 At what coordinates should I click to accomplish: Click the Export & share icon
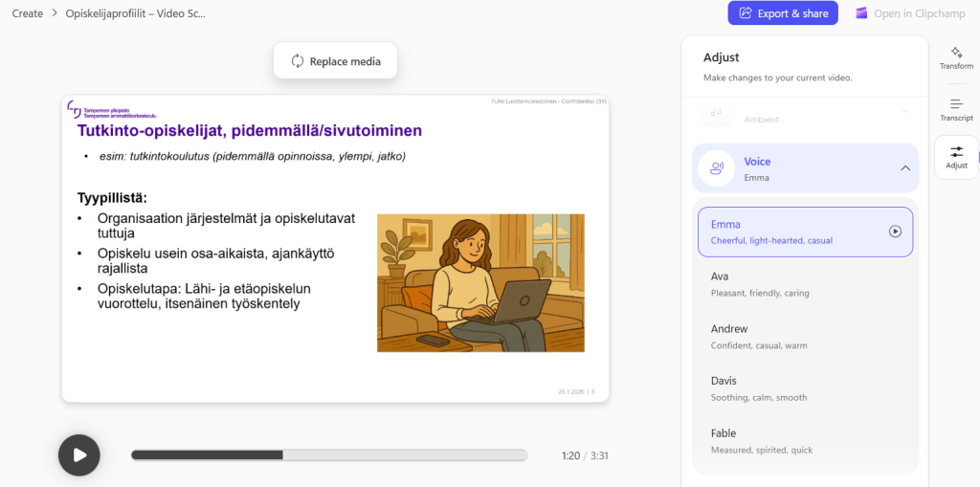(744, 13)
